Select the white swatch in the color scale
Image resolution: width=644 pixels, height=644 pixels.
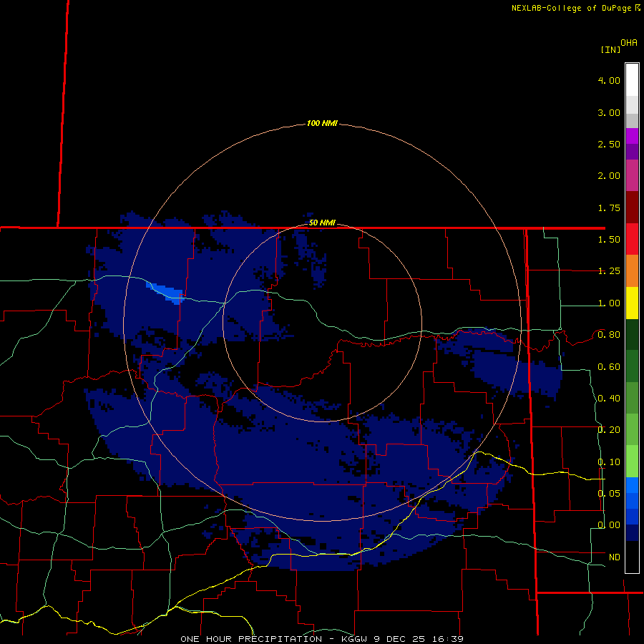pos(632,80)
